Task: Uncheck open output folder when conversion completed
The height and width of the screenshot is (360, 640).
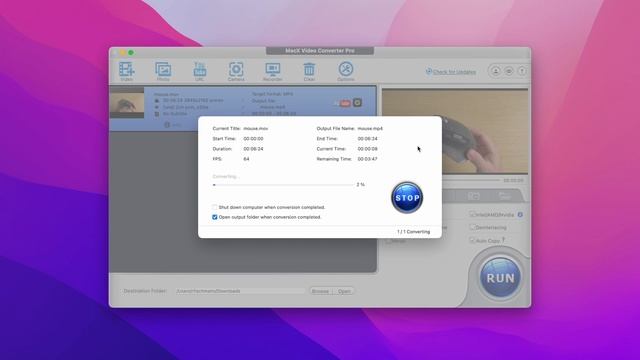Action: [215, 217]
